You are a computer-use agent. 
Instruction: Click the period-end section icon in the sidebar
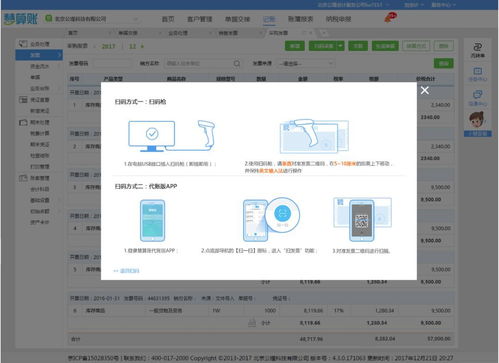pos(23,122)
